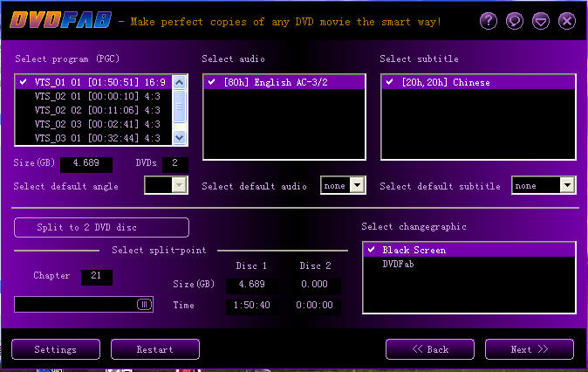Click the Split to 2 DVD disc button
This screenshot has height=372, width=588.
[x=101, y=227]
